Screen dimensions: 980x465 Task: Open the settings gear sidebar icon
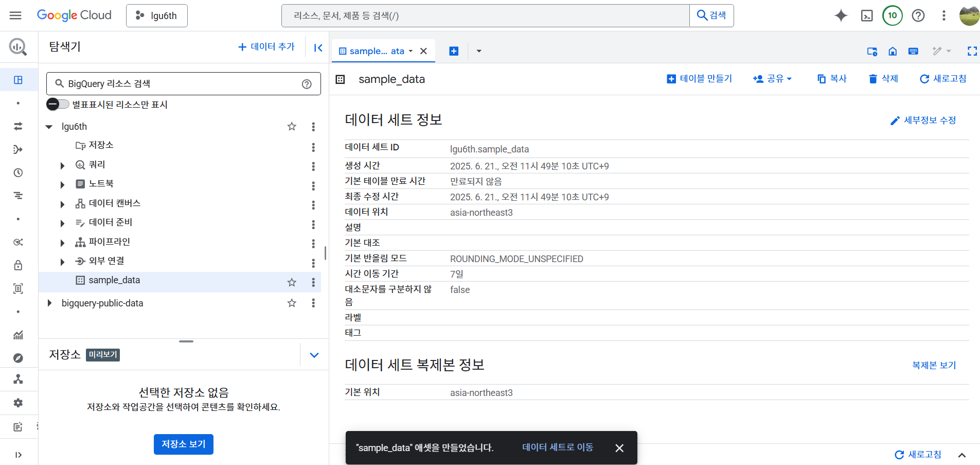[x=18, y=403]
